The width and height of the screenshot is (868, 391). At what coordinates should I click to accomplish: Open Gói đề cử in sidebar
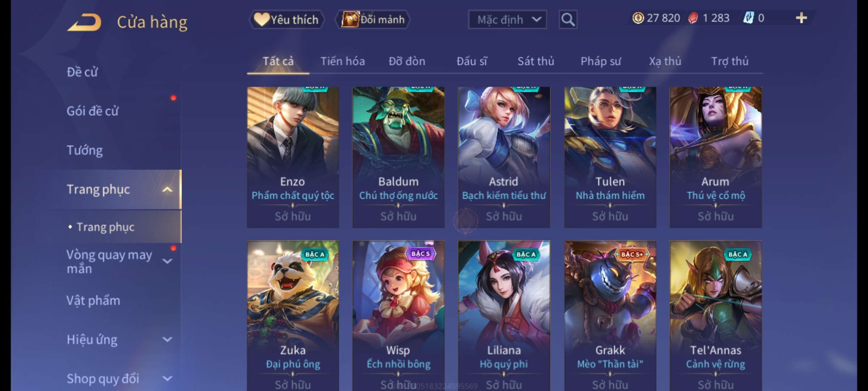coord(93,111)
